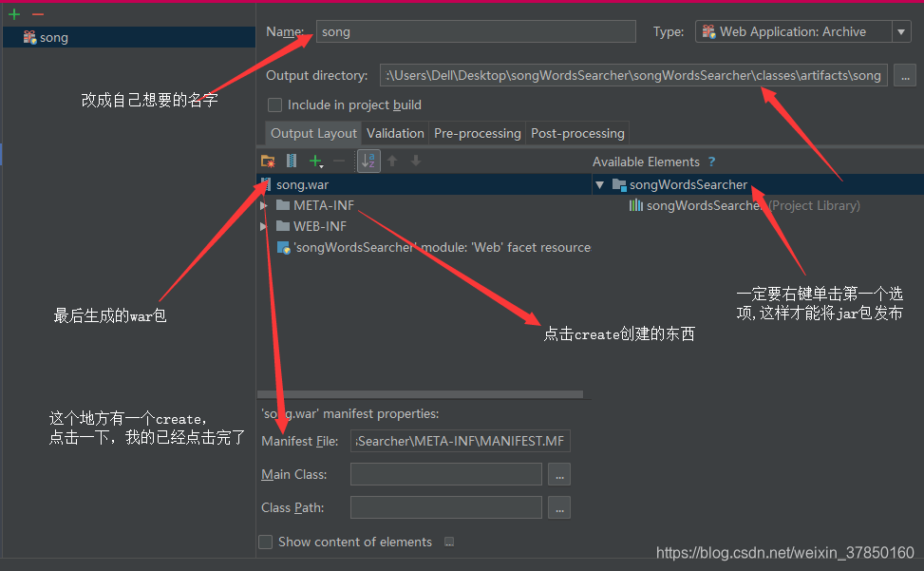This screenshot has width=924, height=571.
Task: Expand the META-INF folder node
Action: [x=264, y=205]
